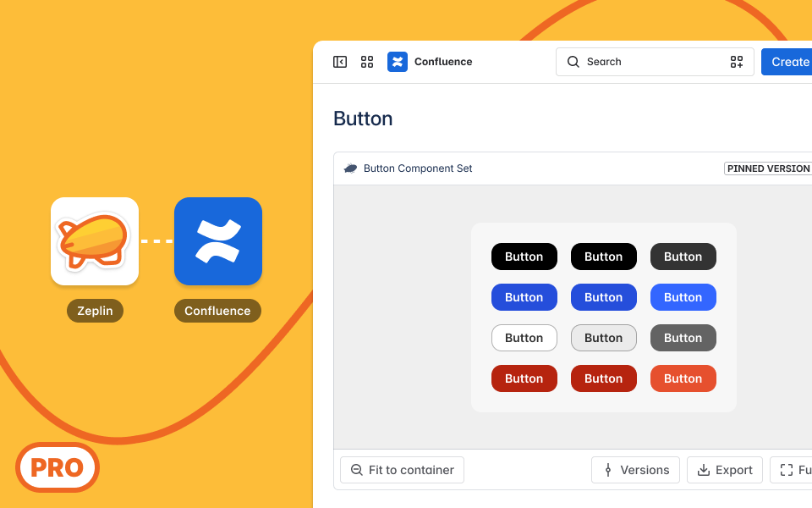This screenshot has height=508, width=812.
Task: Click the Button page title
Action: (363, 119)
